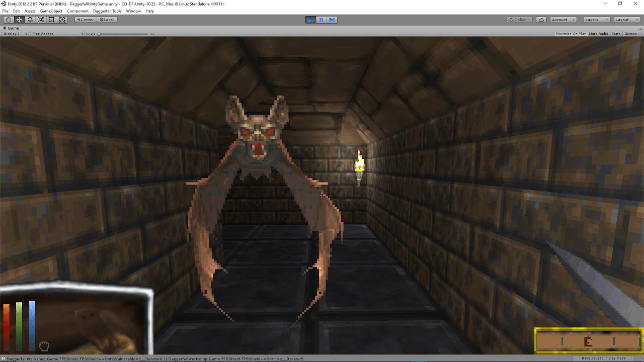644x362 pixels.
Task: Toggle handle rotation Local button
Action: point(106,20)
